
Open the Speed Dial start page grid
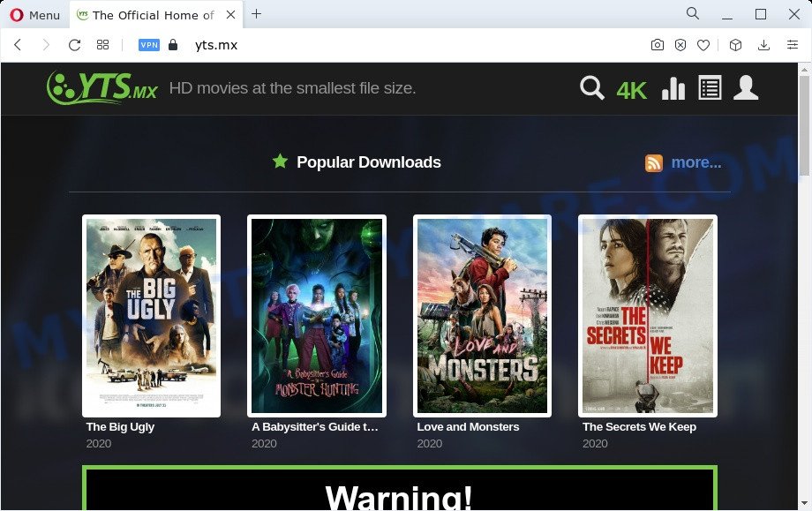[102, 45]
